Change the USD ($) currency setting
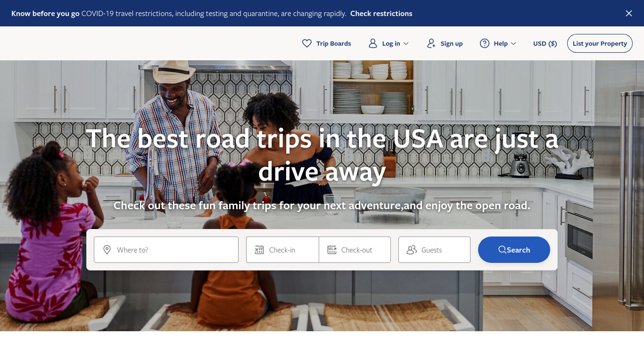Image resolution: width=644 pixels, height=343 pixels. 545,43
